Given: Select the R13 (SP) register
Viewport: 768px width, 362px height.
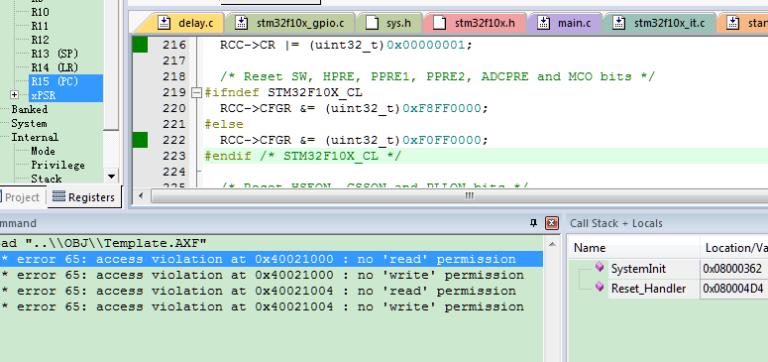Looking at the screenshot, I should click(54, 54).
